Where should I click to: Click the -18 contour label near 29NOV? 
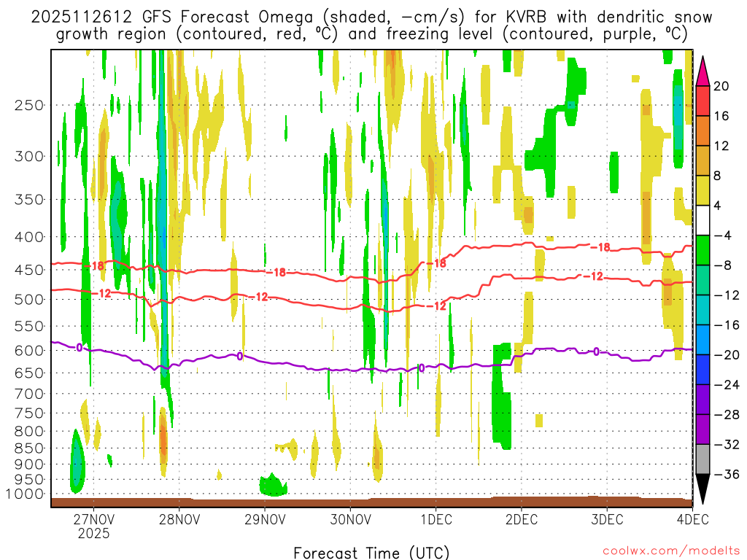point(276,273)
